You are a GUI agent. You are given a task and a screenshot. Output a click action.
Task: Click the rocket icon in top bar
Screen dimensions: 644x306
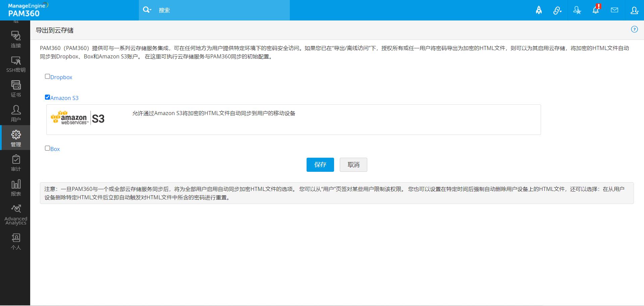coord(539,10)
